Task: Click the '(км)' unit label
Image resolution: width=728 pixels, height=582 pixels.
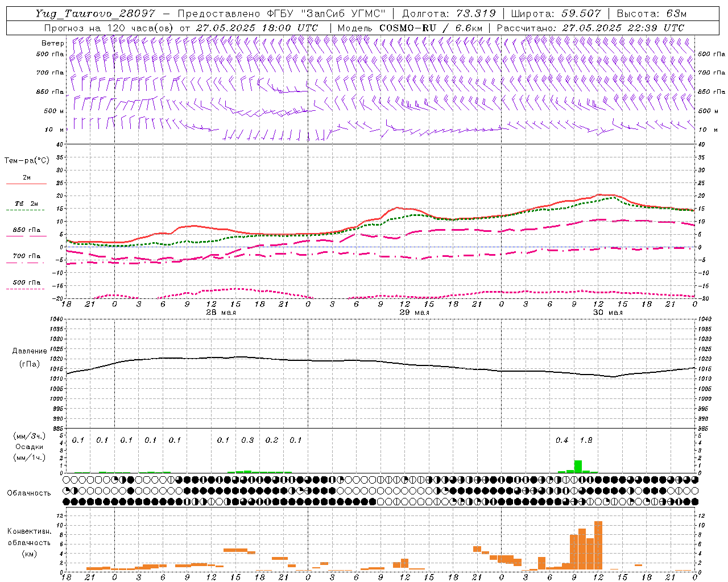Action: click(x=29, y=554)
